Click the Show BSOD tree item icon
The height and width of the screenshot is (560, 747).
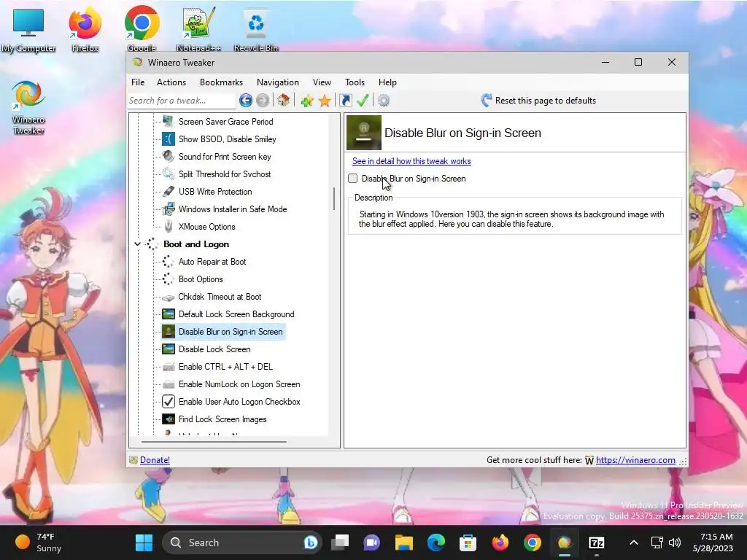[169, 139]
